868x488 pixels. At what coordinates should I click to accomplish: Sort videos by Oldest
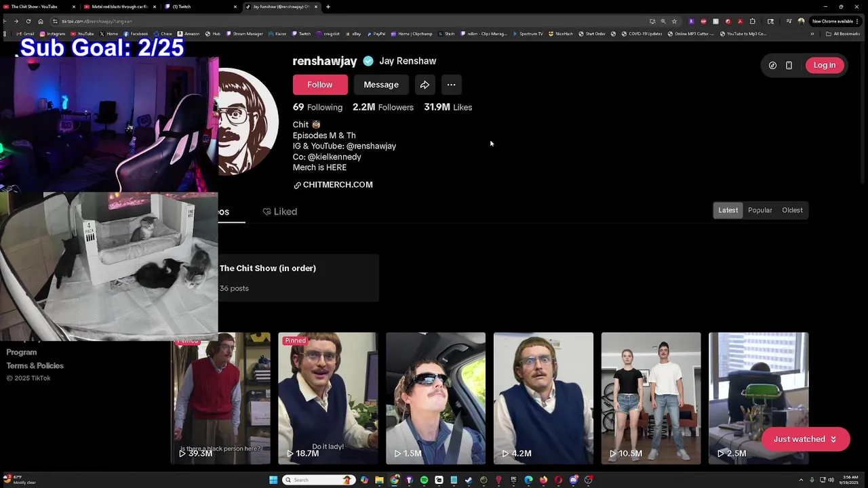pyautogui.click(x=792, y=210)
